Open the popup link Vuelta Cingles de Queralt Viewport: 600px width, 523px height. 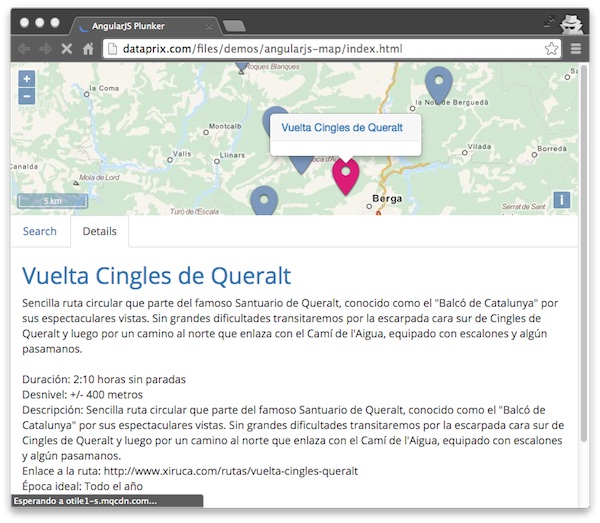(x=342, y=127)
